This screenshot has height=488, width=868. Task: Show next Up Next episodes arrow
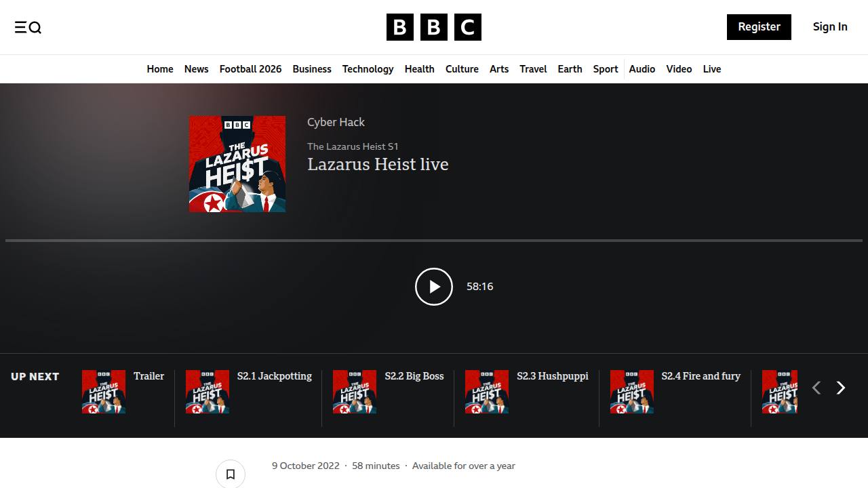[841, 388]
